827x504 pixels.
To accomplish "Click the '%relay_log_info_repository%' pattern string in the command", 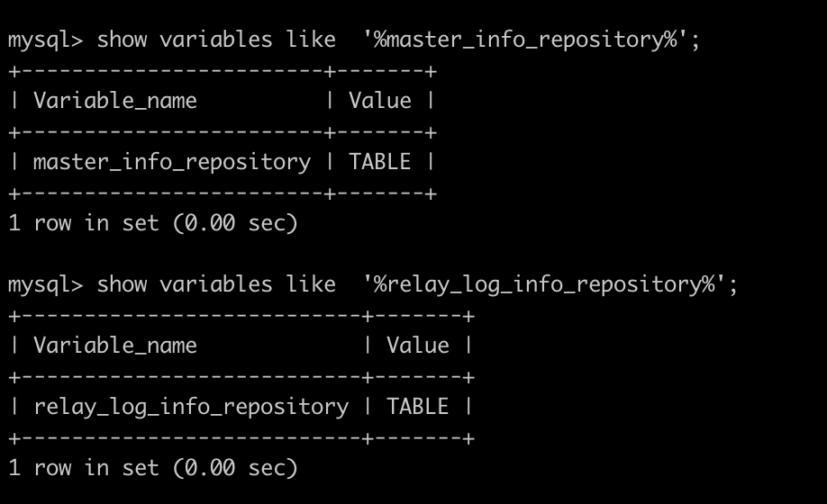I will tap(550, 284).
